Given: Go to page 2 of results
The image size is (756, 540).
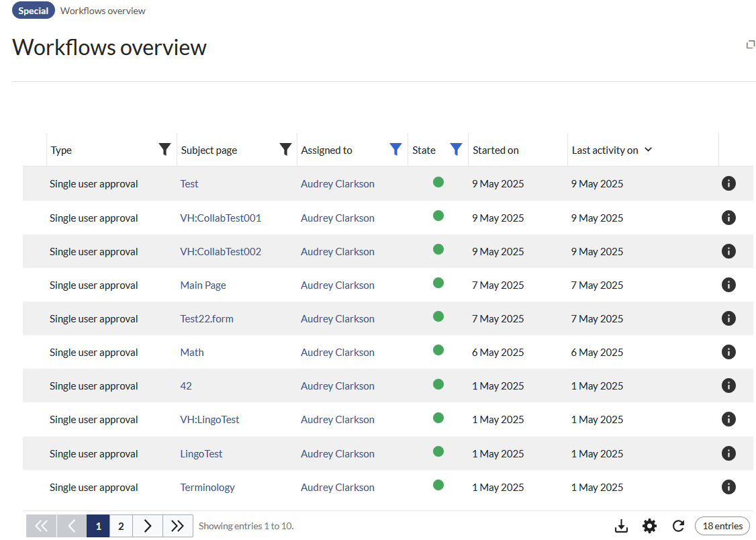Looking at the screenshot, I should coord(121,526).
